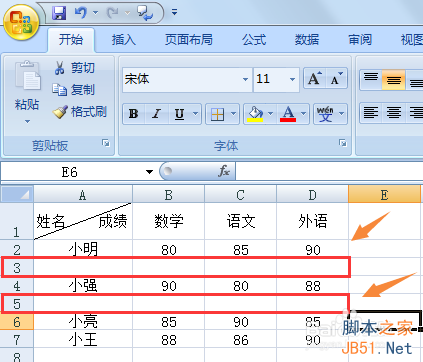Viewport: 423px width, 362px height.
Task: Click the Select All corner triangle
Action: pos(17,194)
